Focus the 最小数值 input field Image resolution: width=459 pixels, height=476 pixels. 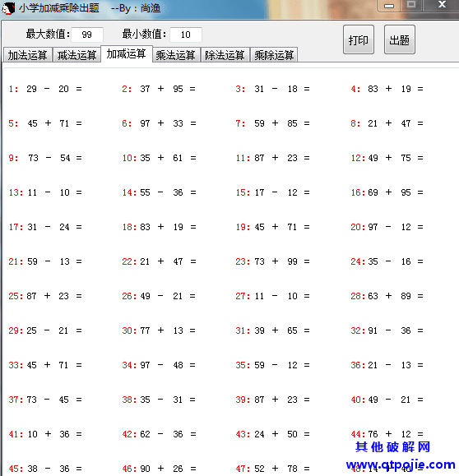186,35
